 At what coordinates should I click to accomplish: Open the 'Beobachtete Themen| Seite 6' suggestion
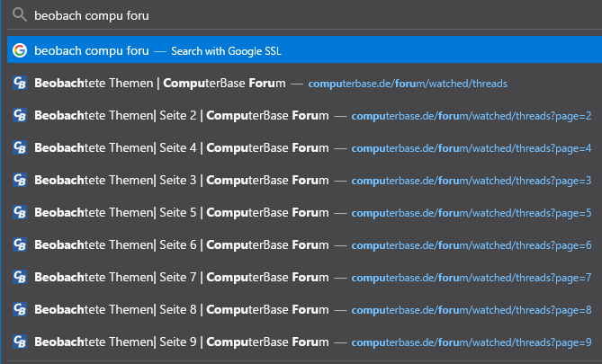304,244
